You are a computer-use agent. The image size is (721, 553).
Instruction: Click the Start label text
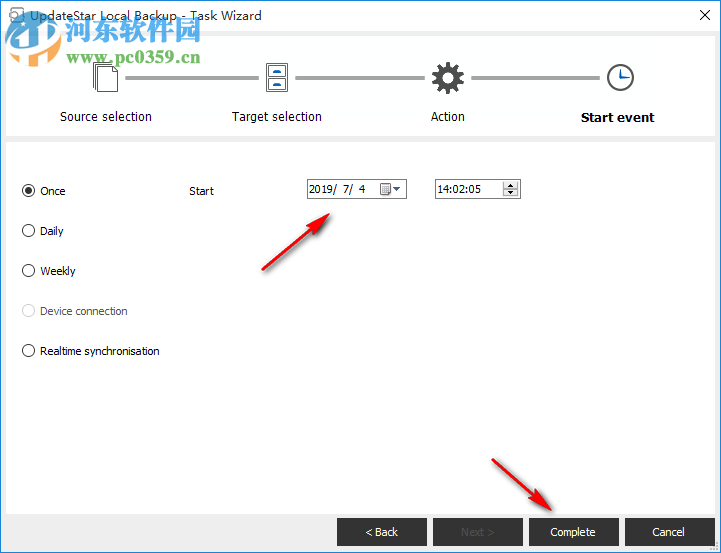[201, 191]
